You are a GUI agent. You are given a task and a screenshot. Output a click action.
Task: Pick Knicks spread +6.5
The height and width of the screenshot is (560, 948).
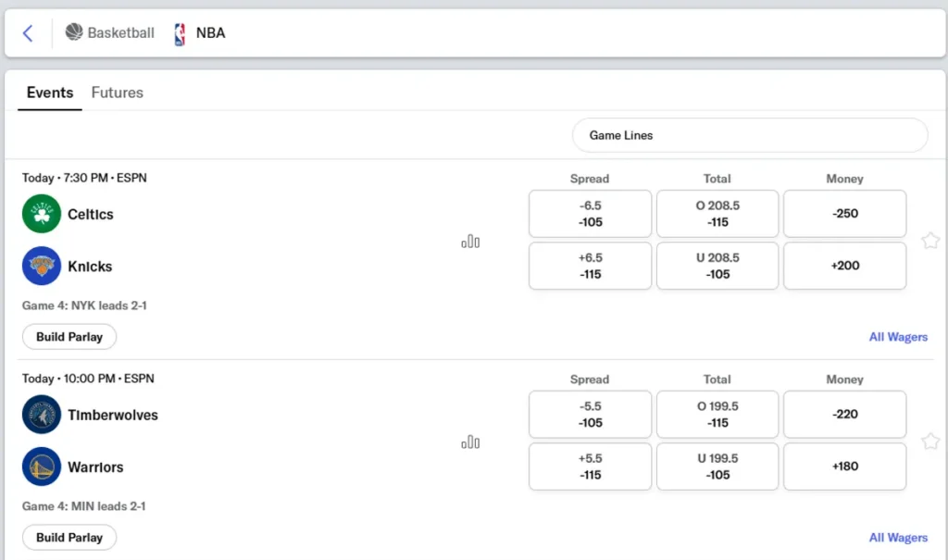point(590,266)
